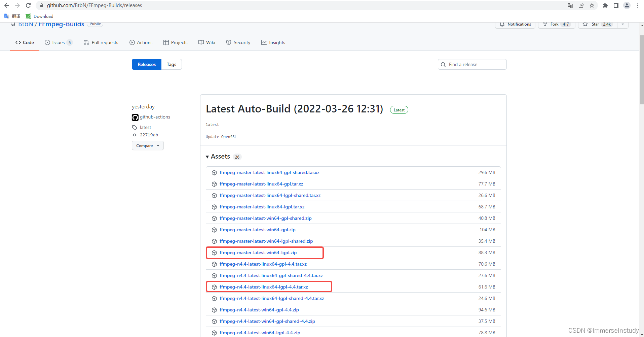This screenshot has width=644, height=337.
Task: Click the browser forward arrow
Action: (x=17, y=5)
